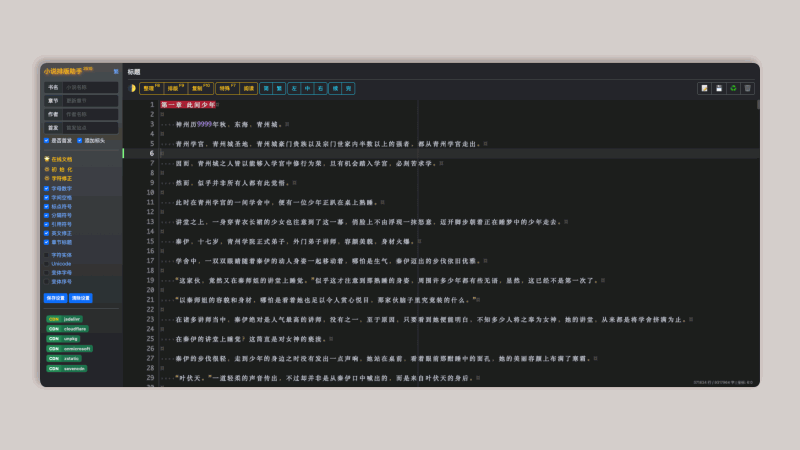The image size is (800, 450).
Task: Click the 完 toolbar button
Action: point(348,88)
